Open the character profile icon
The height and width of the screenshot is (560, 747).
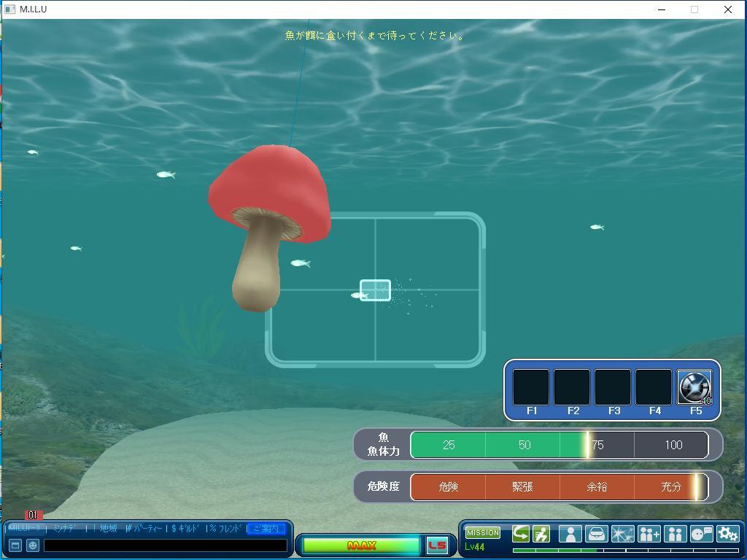coord(570,534)
